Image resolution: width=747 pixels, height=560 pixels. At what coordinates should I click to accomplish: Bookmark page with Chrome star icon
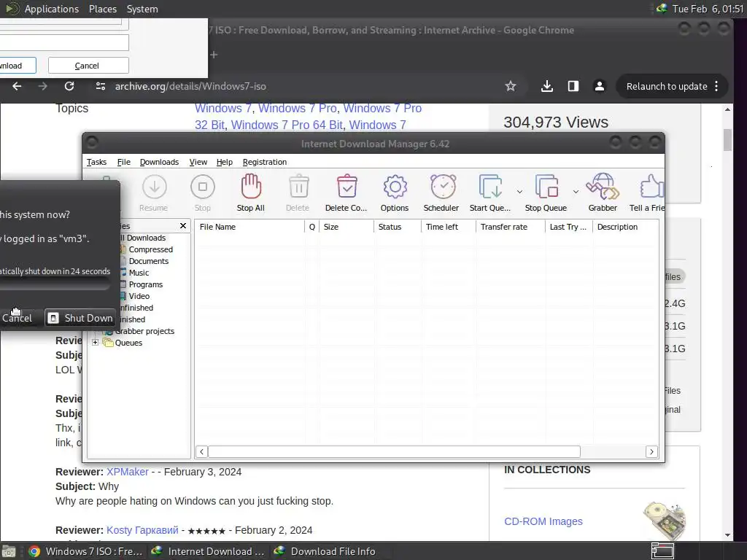[x=510, y=86]
